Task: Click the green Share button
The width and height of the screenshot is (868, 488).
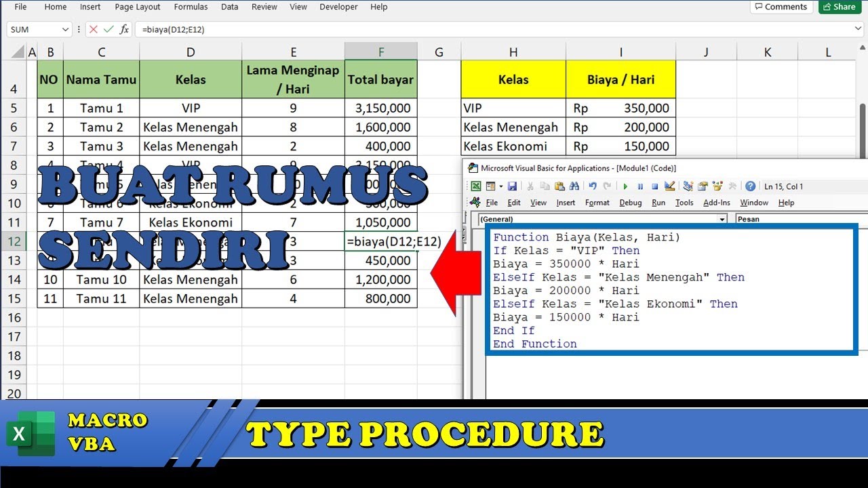Action: click(840, 7)
